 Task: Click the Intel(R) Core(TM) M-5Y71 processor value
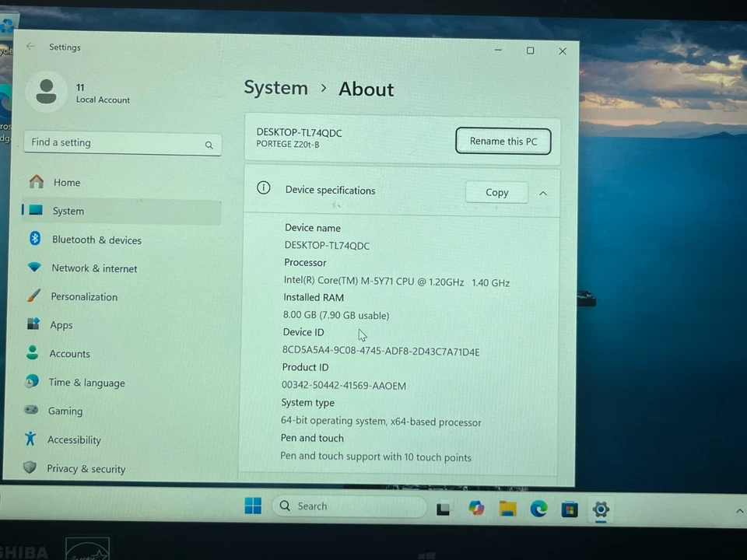point(396,282)
